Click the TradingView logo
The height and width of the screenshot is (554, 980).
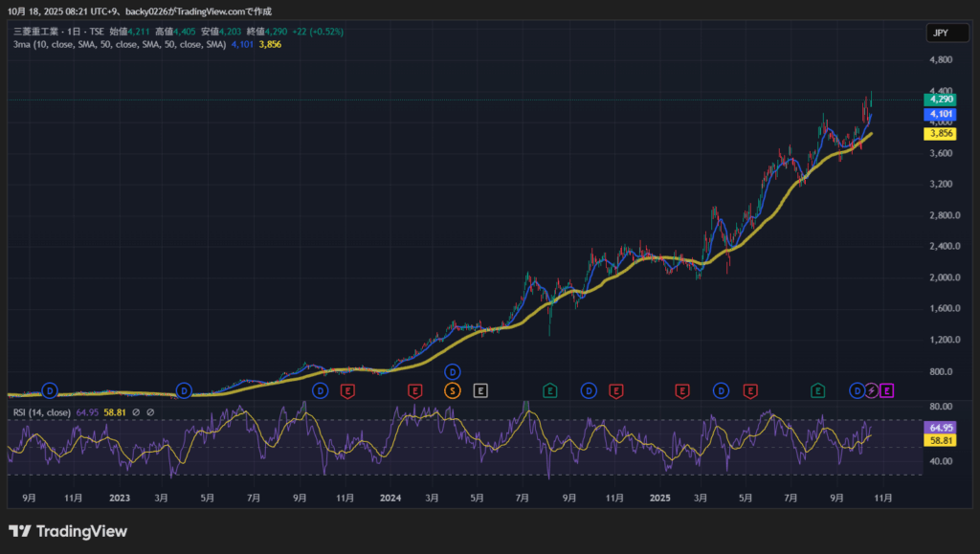[x=67, y=531]
